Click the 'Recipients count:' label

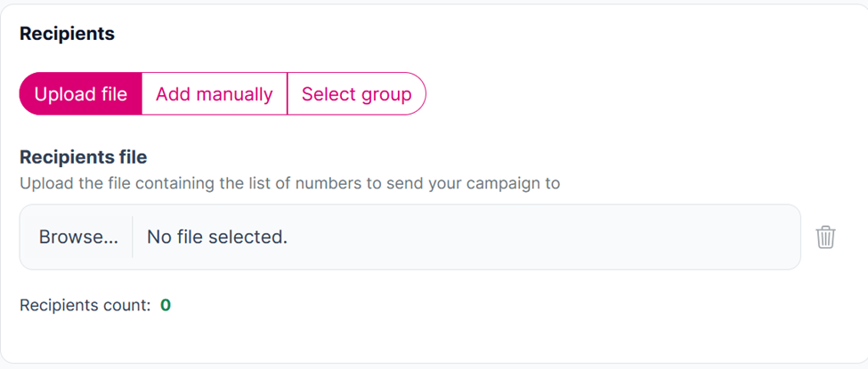[x=85, y=305]
